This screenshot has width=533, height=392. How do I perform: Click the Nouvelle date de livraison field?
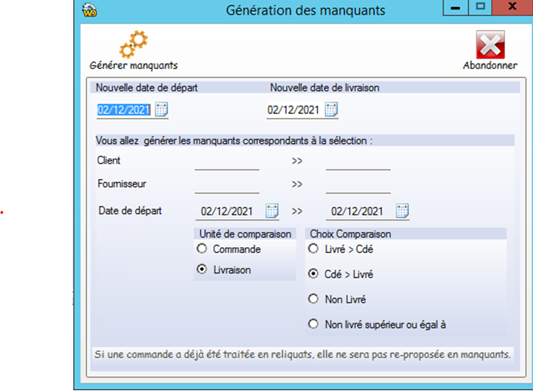click(293, 110)
